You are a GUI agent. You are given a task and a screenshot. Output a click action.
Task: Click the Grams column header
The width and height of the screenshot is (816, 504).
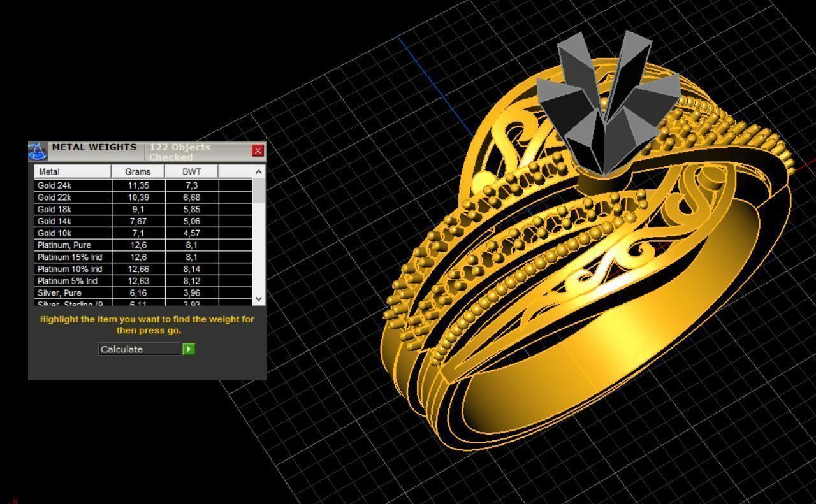click(138, 171)
